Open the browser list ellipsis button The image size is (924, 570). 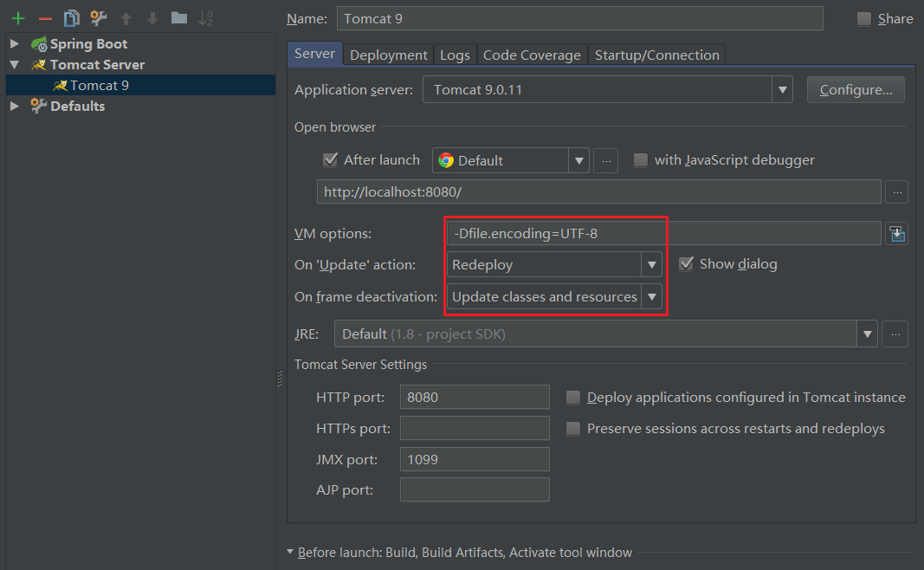(606, 160)
